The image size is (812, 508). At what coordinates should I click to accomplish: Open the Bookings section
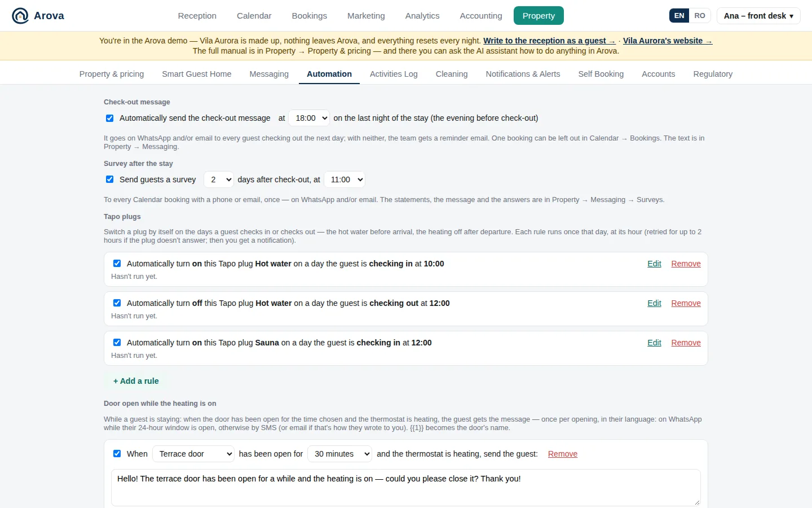[x=310, y=16]
